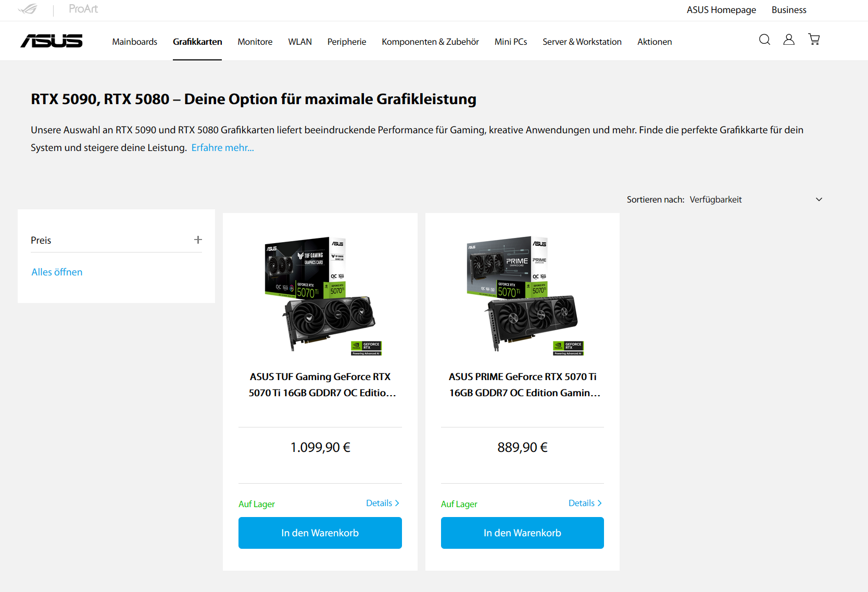Open the shopping cart icon
The width and height of the screenshot is (868, 592).
[x=814, y=40]
